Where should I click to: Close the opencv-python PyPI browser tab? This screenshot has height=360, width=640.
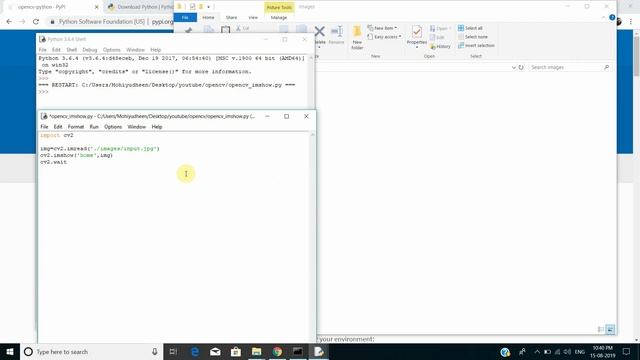coord(96,7)
